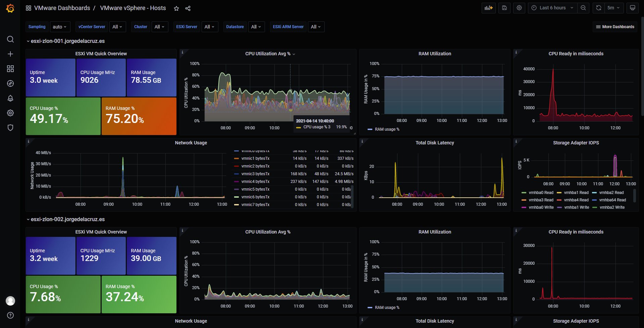Click the info icon on the first Network Usage panel
The width and height of the screenshot is (644, 328).
29,141
